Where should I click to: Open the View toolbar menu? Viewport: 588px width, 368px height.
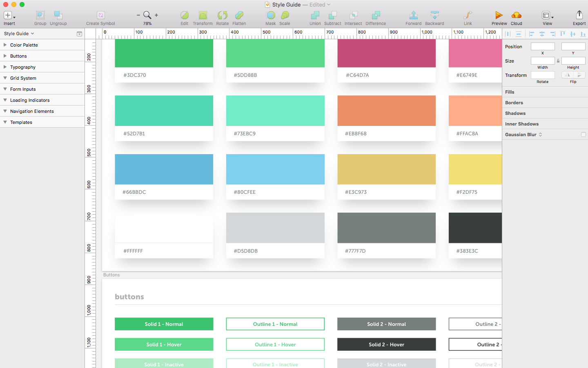click(547, 16)
